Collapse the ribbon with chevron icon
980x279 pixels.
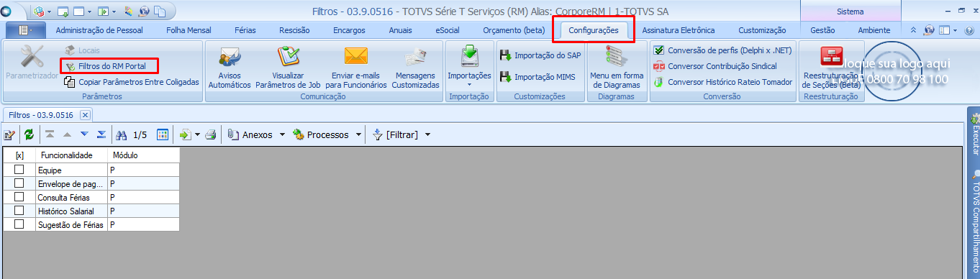coord(914,30)
